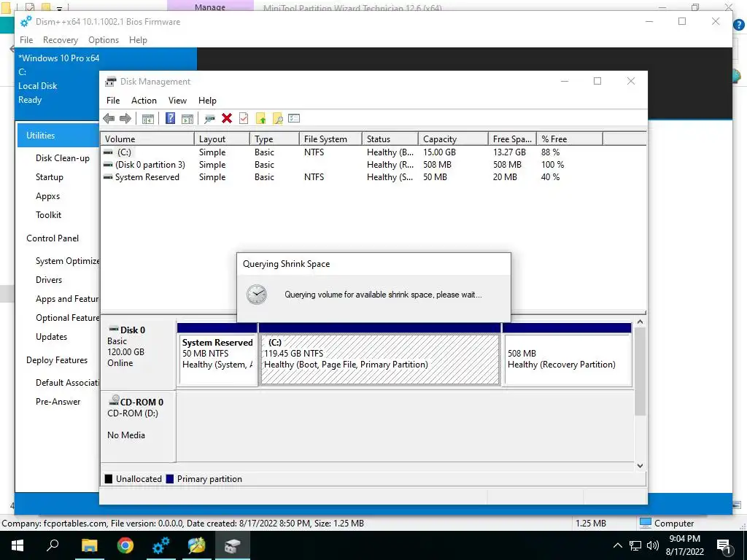The width and height of the screenshot is (747, 560).
Task: Sort by Volume column header
Action: click(147, 139)
